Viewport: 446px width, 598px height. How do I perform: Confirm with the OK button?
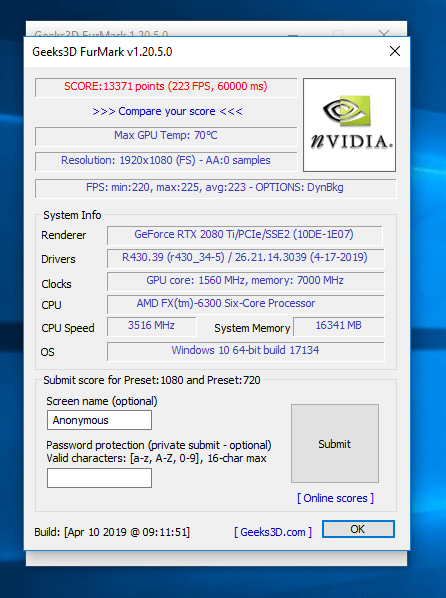coord(358,529)
